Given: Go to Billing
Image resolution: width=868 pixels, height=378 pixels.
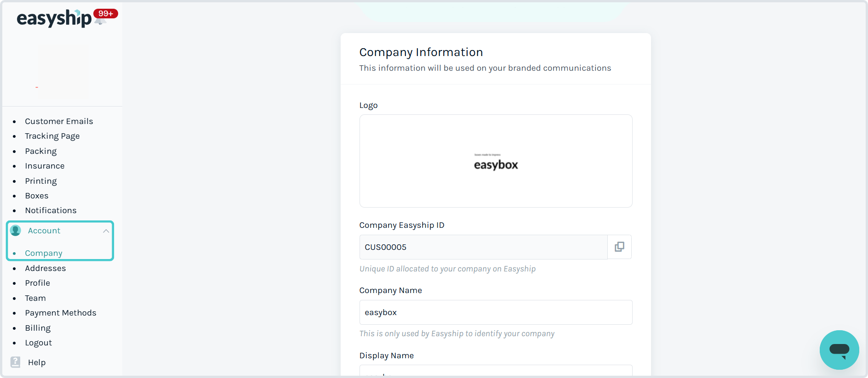Looking at the screenshot, I should click(38, 328).
